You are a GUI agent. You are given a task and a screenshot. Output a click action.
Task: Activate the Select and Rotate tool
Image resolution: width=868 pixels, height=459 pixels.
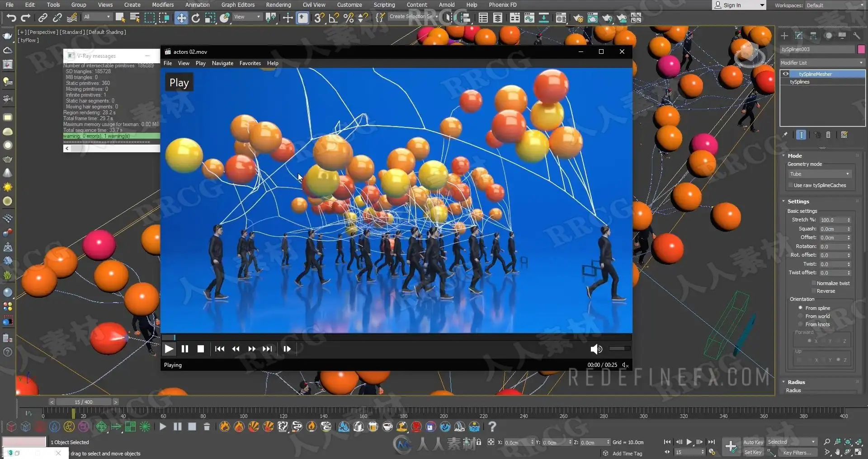point(196,18)
